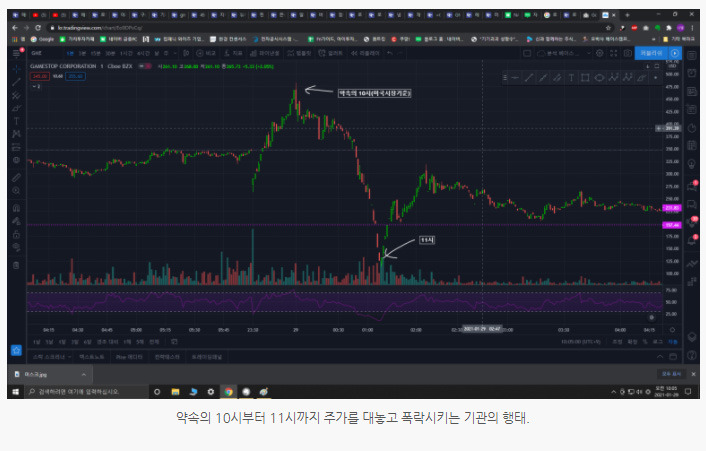Toggle hide all drawings eye icon
The image size is (706, 451).
[x=16, y=247]
